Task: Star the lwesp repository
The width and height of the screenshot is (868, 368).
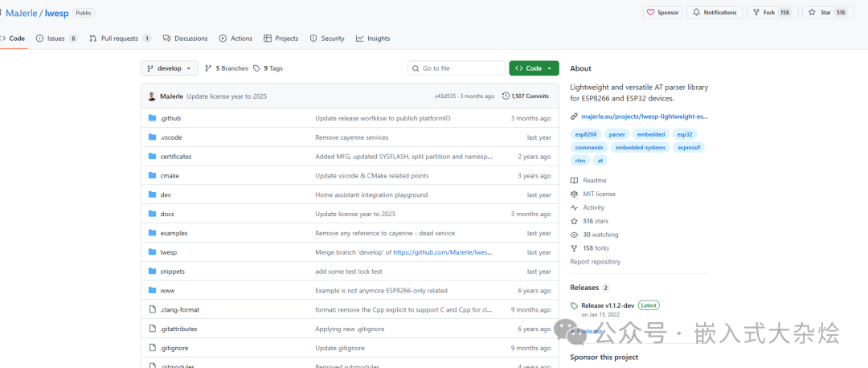Action: (828, 12)
